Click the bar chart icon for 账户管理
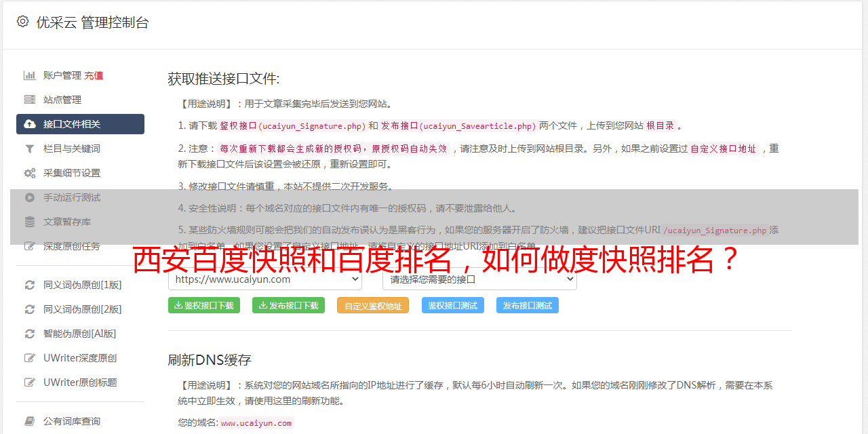The height and width of the screenshot is (434, 868). tap(30, 75)
